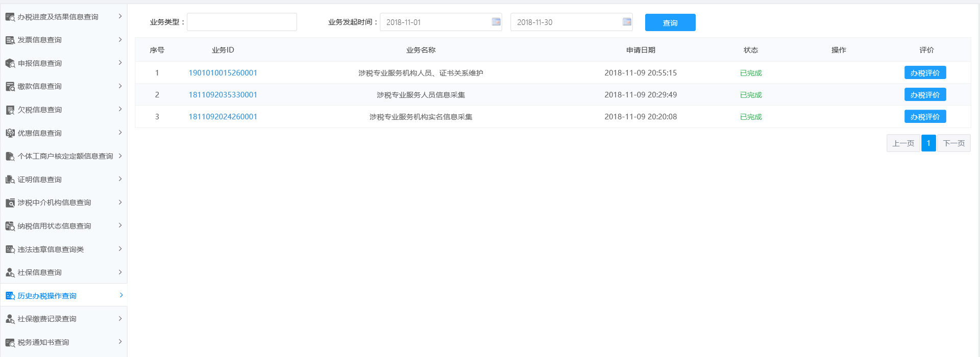The width and height of the screenshot is (980, 357).
Task: Click the 发票信息查询 sidebar icon
Action: (x=10, y=40)
